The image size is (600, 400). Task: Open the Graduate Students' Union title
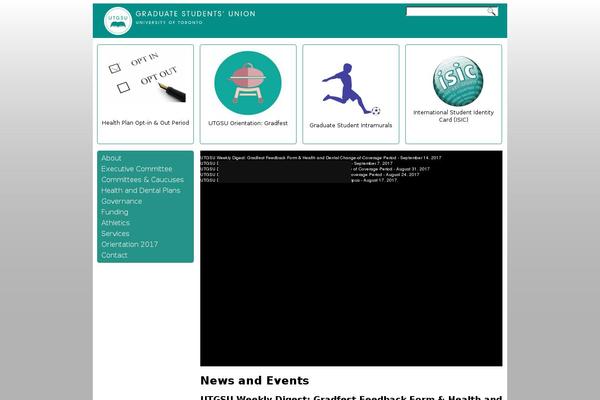pyautogui.click(x=196, y=14)
